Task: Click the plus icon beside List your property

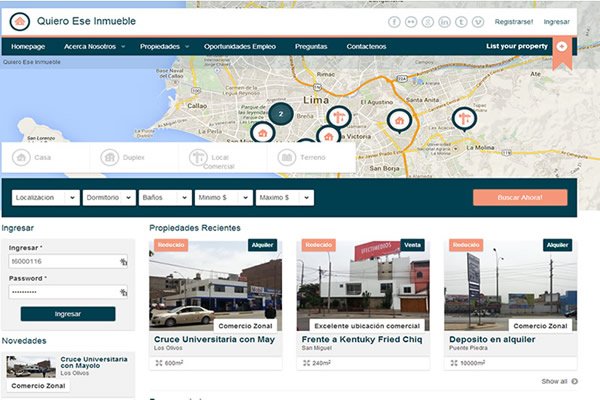Action: [562, 46]
